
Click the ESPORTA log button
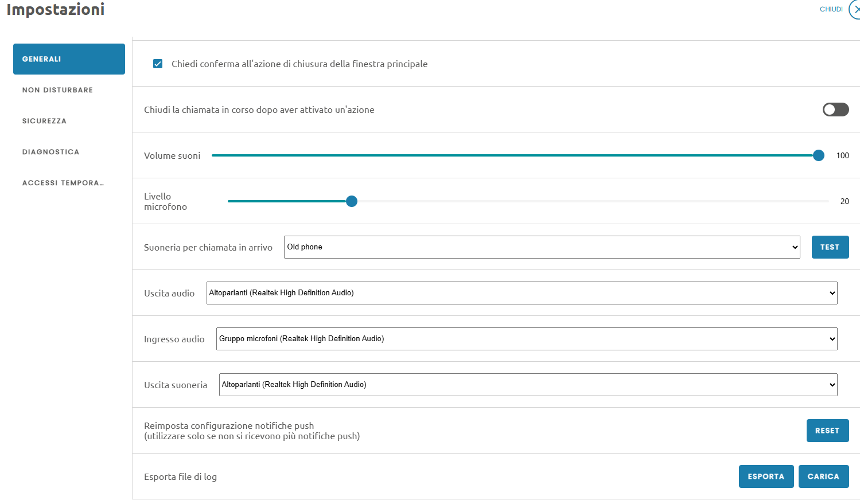coord(766,476)
